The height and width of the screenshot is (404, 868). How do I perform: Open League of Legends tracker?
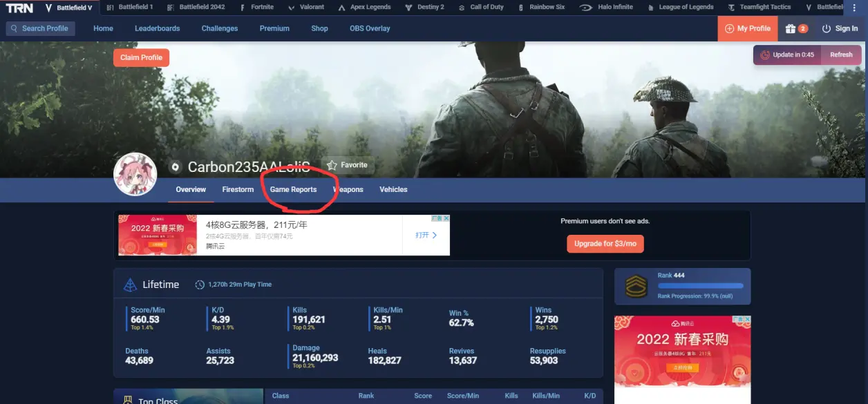(x=680, y=7)
